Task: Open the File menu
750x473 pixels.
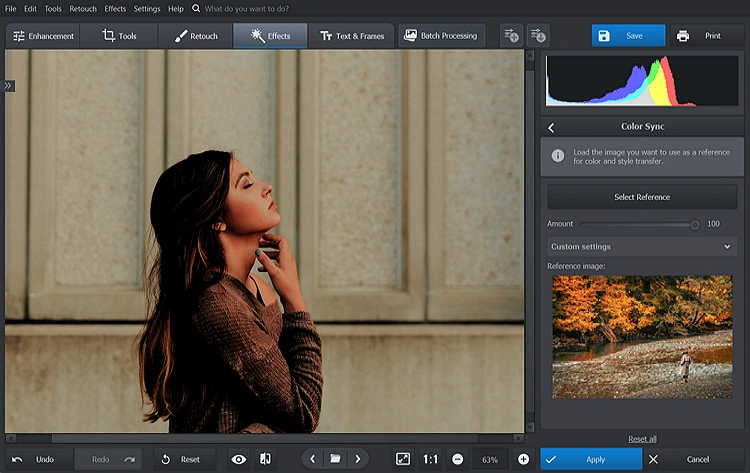Action: [10, 9]
